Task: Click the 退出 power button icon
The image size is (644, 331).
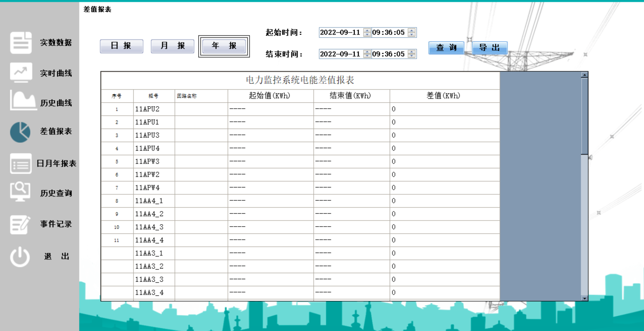Action: coord(20,256)
